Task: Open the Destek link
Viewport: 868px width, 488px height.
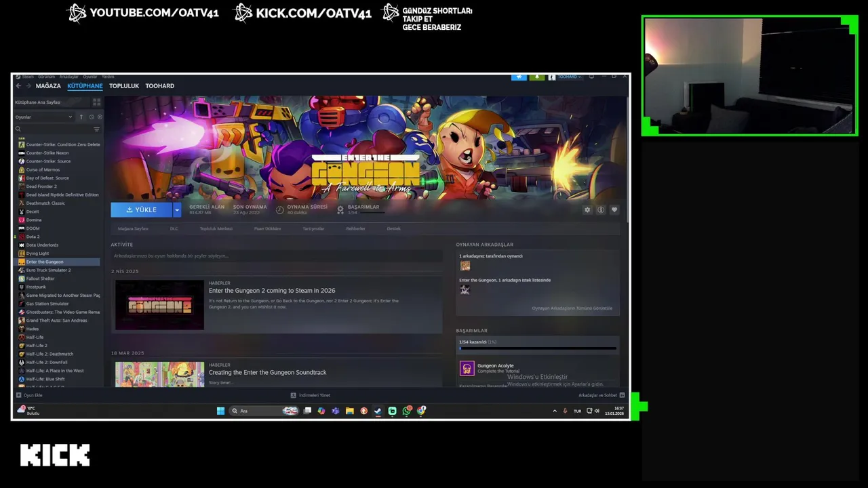Action: (393, 228)
